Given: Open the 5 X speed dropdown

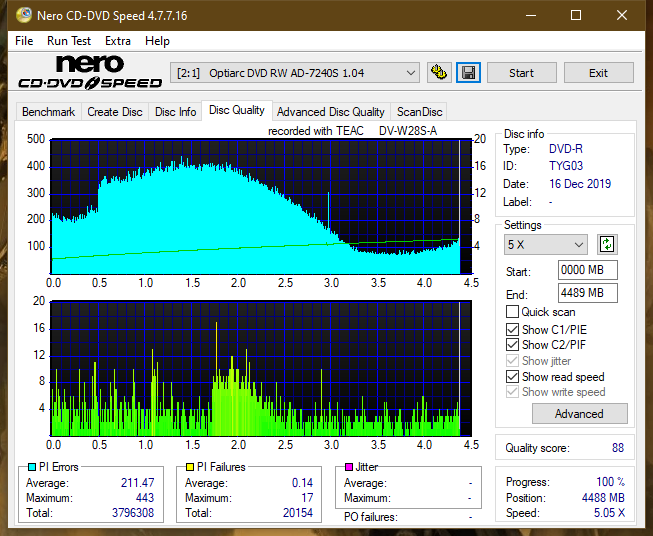Looking at the screenshot, I should point(546,244).
